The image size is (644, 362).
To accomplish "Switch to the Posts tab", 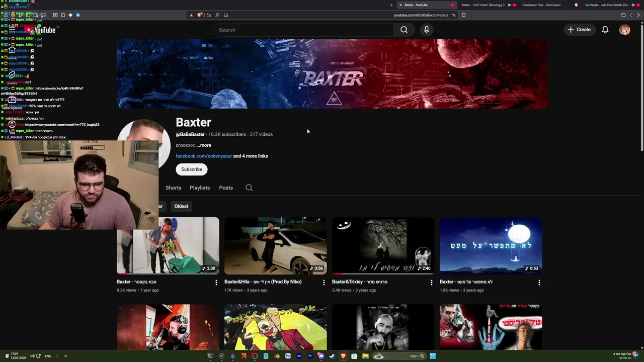I will pyautogui.click(x=226, y=188).
